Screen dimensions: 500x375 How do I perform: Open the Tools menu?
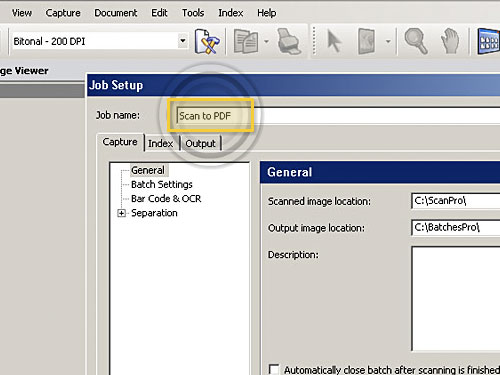pos(193,13)
